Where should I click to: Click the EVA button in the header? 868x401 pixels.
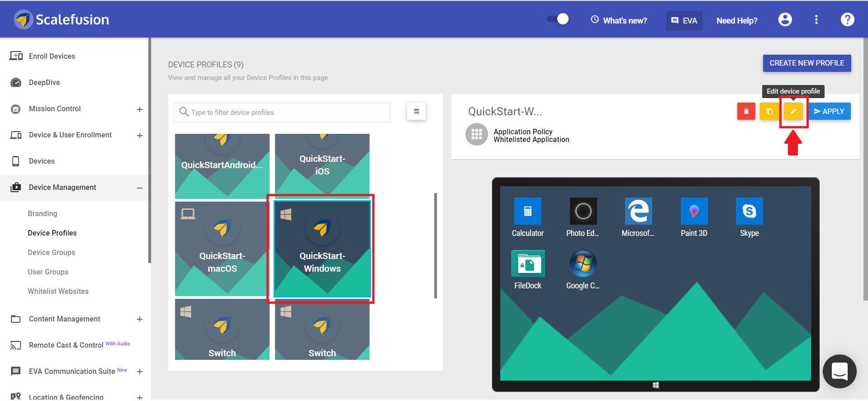684,20
